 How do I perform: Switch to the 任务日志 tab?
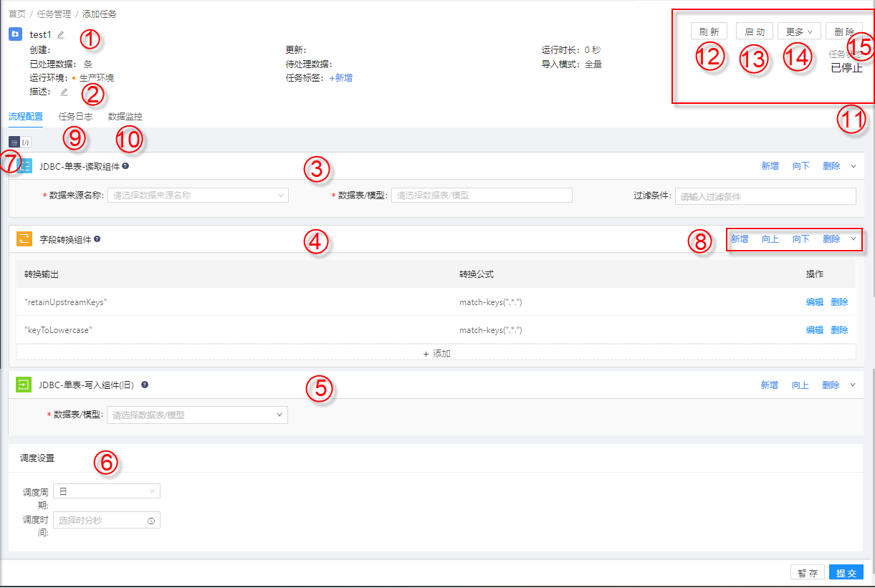tap(75, 116)
